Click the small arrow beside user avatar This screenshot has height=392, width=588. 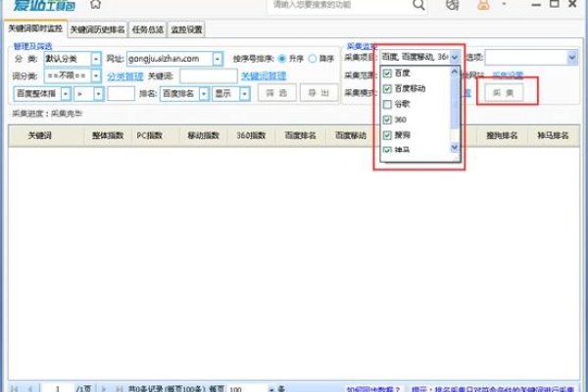point(504,4)
